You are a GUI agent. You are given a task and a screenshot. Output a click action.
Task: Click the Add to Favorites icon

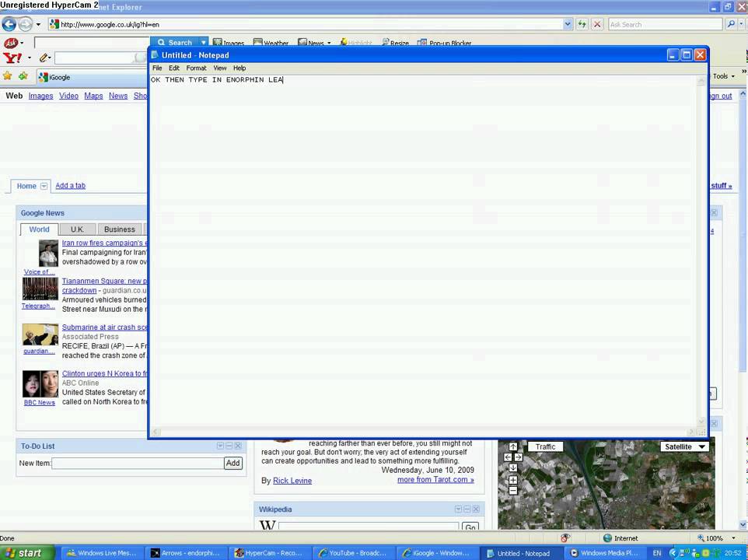(x=23, y=76)
